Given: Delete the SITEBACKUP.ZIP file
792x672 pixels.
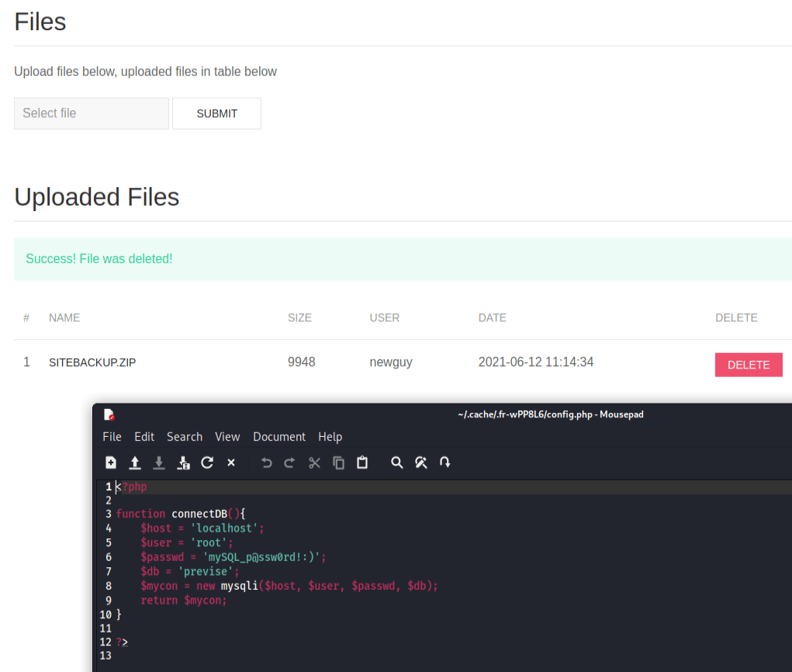Looking at the screenshot, I should point(748,365).
